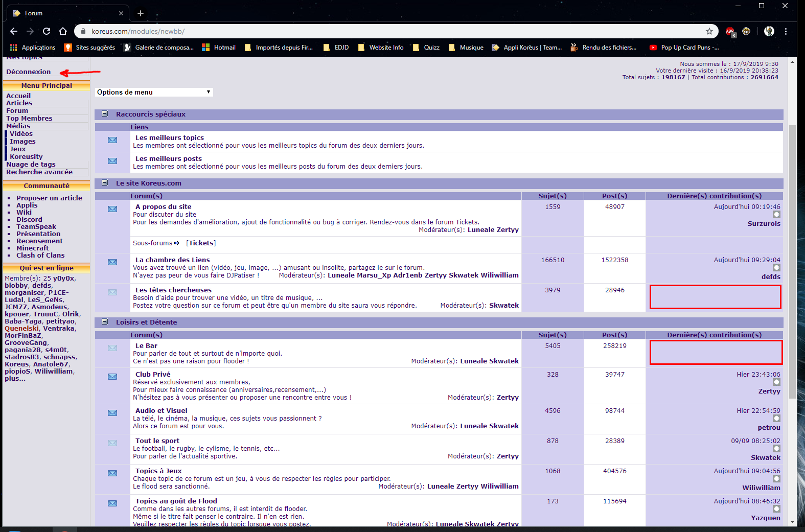Open the Hotmail bookmark
The image size is (805, 532).
point(219,48)
